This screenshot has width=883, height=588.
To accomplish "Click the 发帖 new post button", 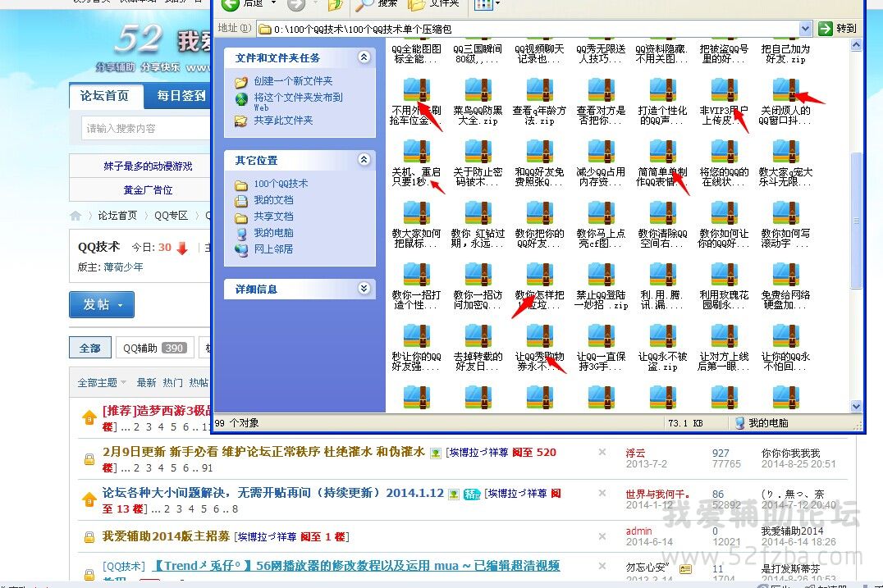I will pos(102,304).
